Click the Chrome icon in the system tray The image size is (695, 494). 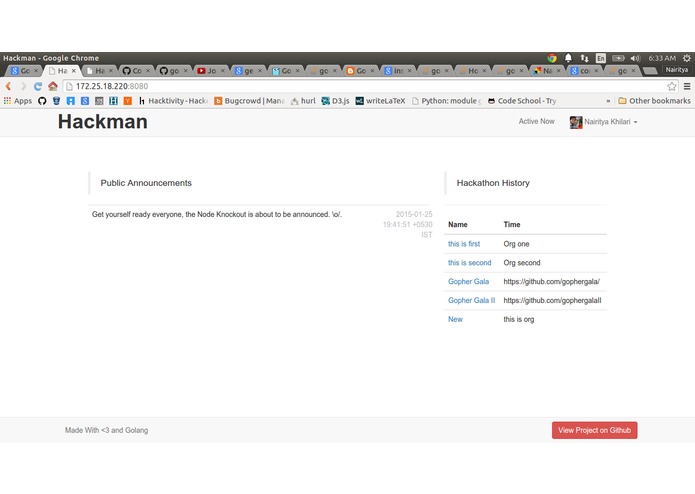pyautogui.click(x=552, y=58)
